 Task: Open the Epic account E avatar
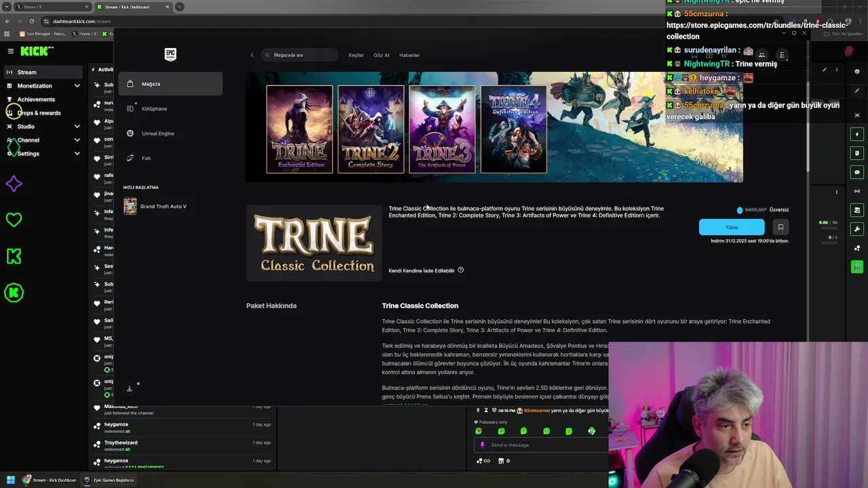[x=782, y=55]
